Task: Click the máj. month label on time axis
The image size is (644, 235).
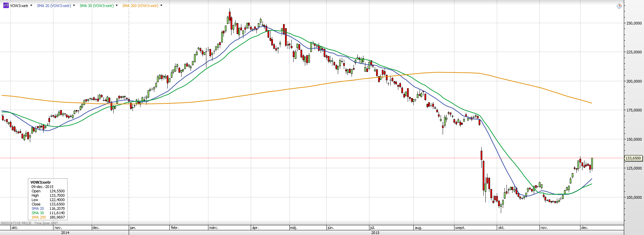Action: click(293, 228)
